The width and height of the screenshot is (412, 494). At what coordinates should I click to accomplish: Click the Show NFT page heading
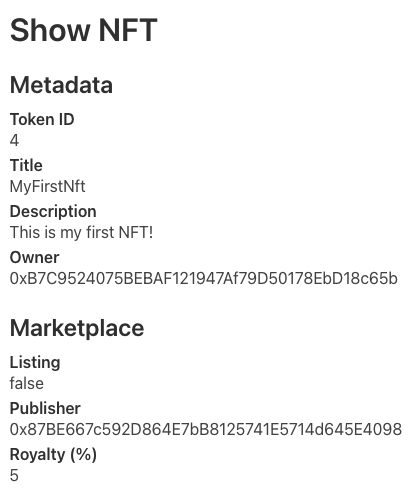pyautogui.click(x=84, y=30)
